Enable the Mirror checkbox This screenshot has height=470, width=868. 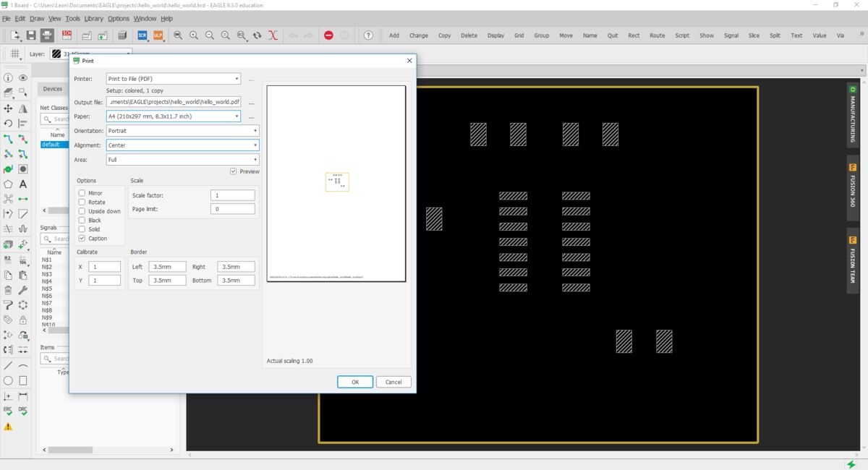click(82, 193)
